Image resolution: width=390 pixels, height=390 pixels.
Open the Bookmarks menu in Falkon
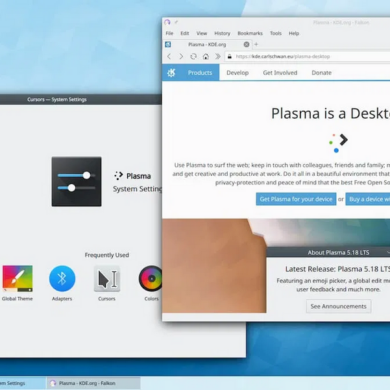(x=250, y=33)
